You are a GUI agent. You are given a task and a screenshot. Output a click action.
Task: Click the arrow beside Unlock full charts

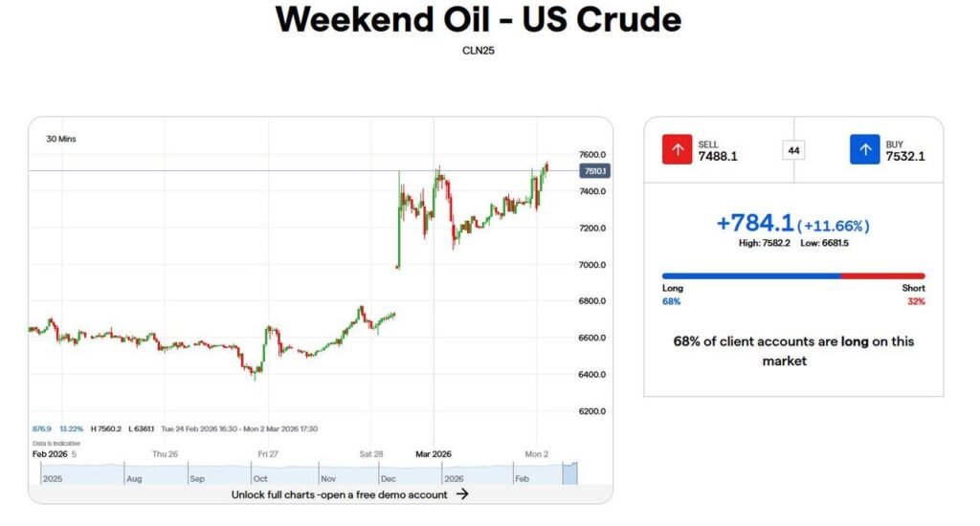[462, 494]
